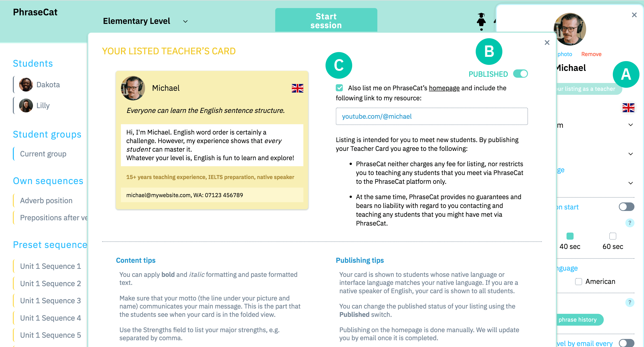Image resolution: width=644 pixels, height=347 pixels.
Task: Click Remove photo link in profile panel
Action: (591, 53)
